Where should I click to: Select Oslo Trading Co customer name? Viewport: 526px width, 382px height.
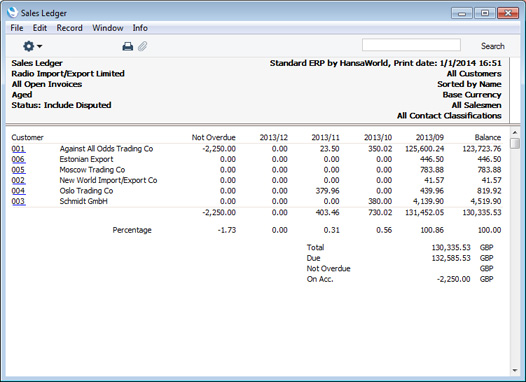pyautogui.click(x=86, y=191)
